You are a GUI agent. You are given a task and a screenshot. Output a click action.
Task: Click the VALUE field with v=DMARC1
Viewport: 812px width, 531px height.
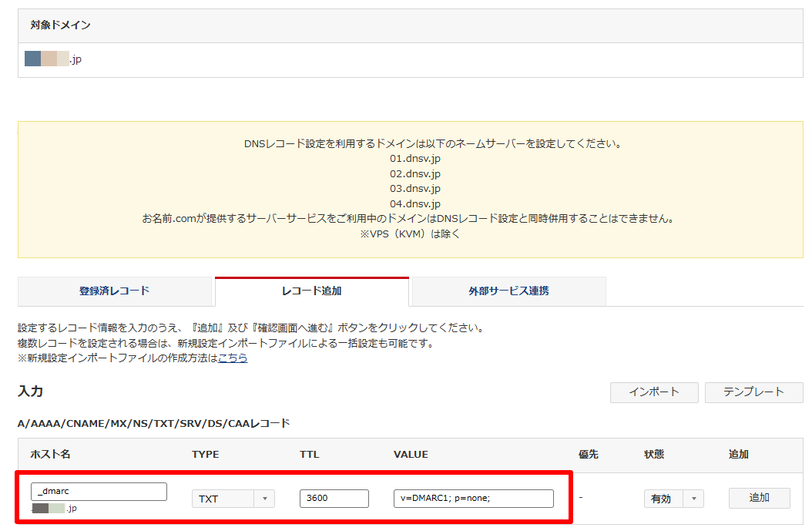(473, 499)
